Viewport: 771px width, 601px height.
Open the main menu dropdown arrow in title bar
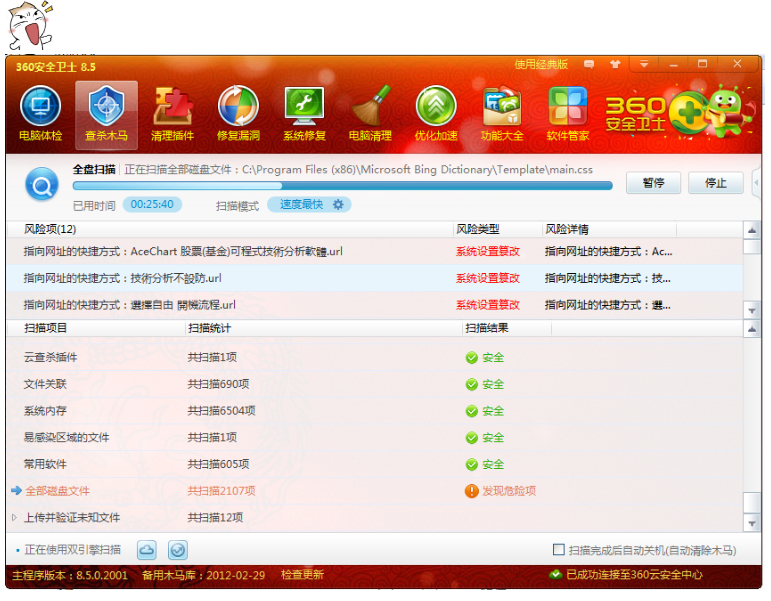(x=644, y=64)
